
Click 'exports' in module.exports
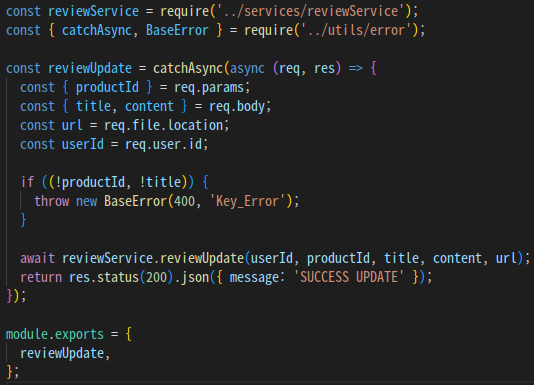click(79, 335)
